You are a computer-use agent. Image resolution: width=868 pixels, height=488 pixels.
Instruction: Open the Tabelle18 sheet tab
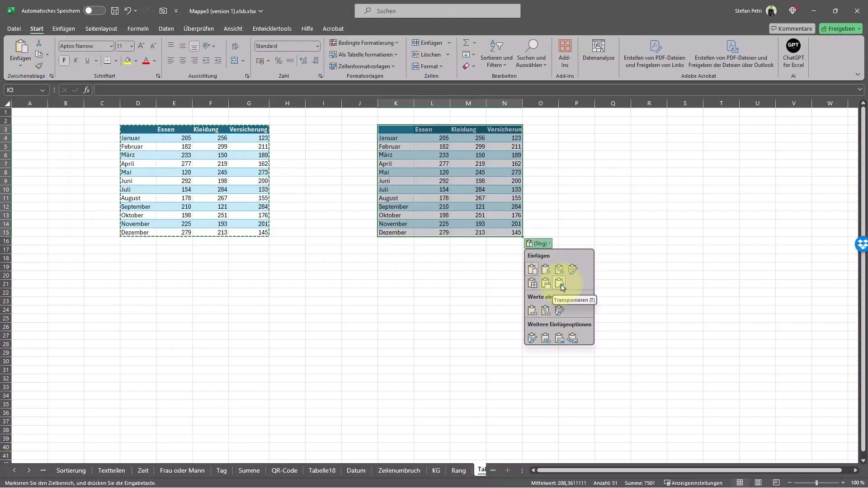coord(322,470)
